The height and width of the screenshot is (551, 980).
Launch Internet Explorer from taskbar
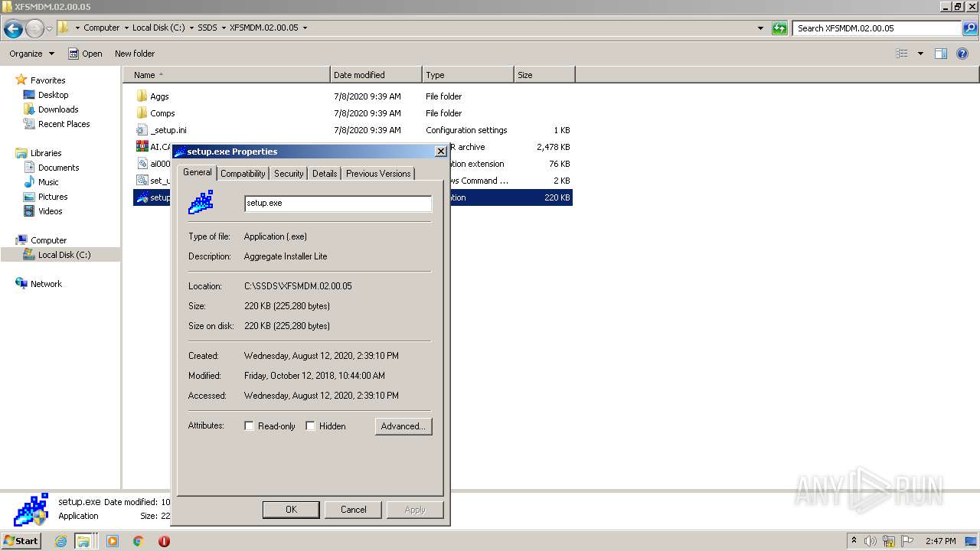[61, 541]
